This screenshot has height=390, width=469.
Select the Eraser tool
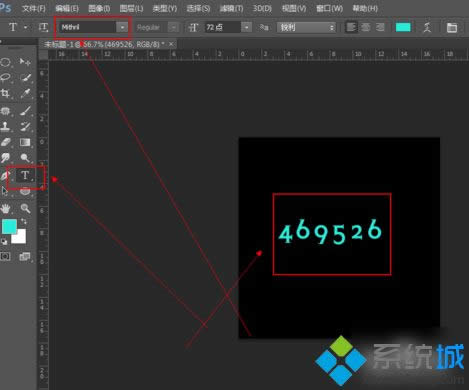click(x=6, y=142)
